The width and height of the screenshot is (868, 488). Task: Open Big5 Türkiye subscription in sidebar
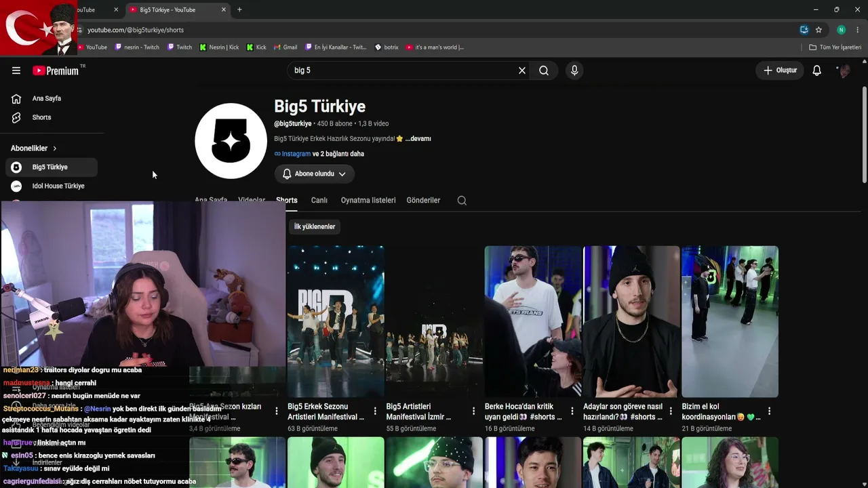point(52,167)
